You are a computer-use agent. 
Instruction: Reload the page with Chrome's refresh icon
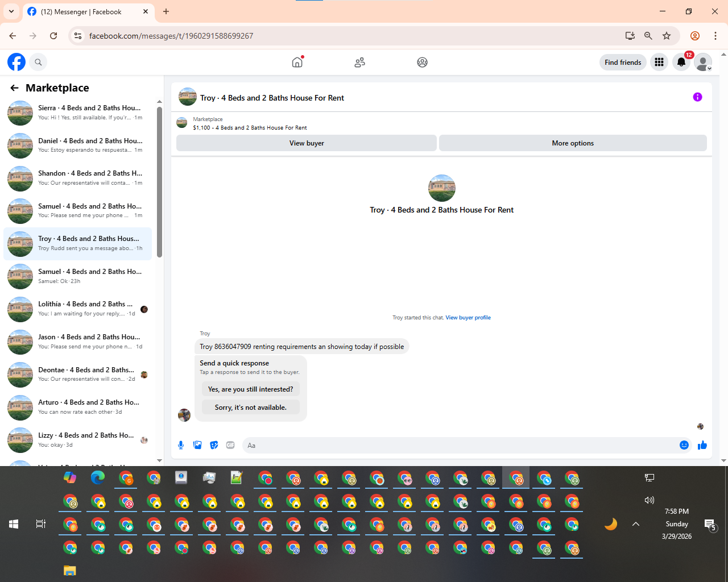click(53, 36)
